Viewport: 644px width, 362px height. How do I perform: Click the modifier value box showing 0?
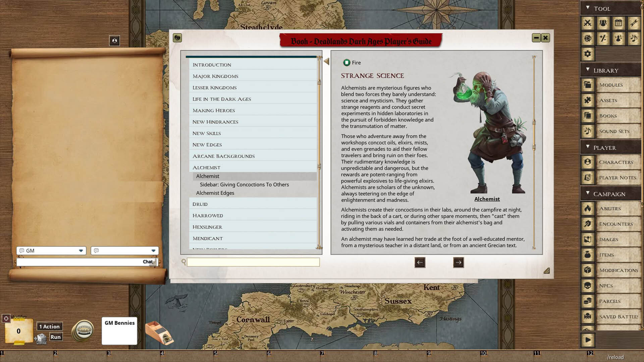coord(18,331)
